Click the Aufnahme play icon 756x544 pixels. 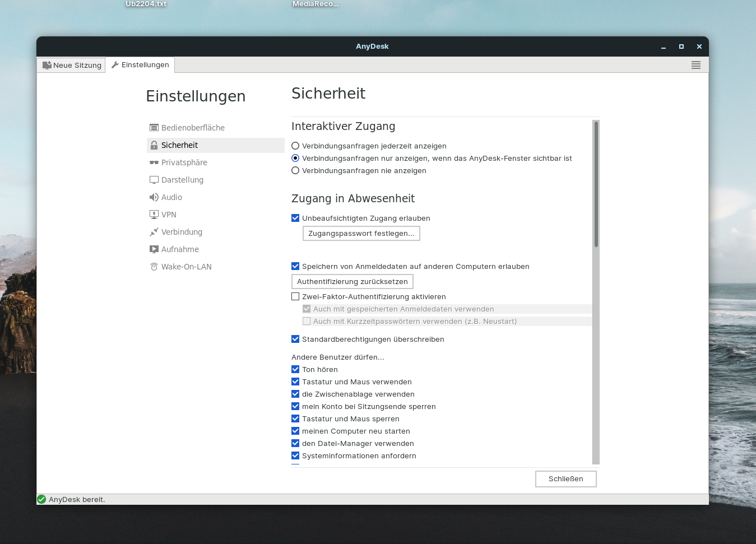[154, 249]
